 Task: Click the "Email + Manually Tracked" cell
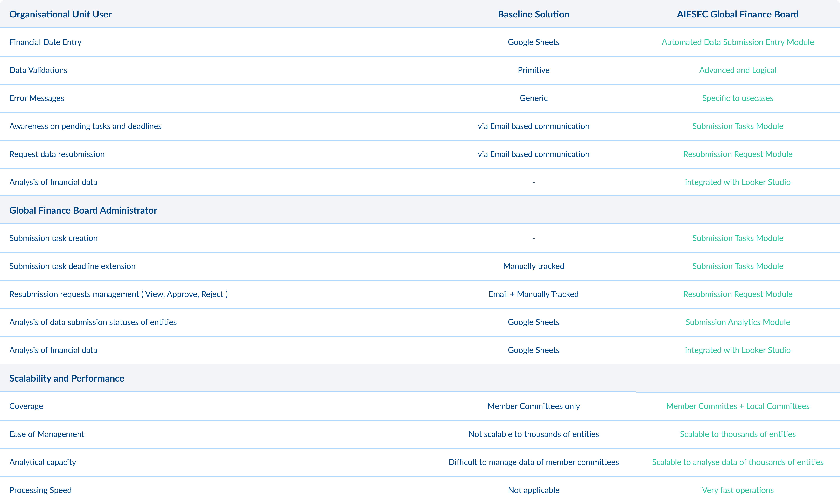click(x=533, y=294)
